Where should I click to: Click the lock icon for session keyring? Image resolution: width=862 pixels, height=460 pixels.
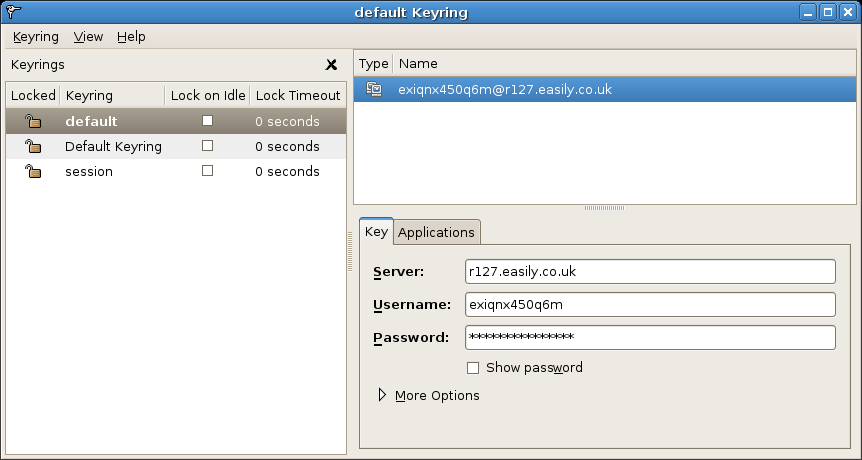click(x=33, y=171)
